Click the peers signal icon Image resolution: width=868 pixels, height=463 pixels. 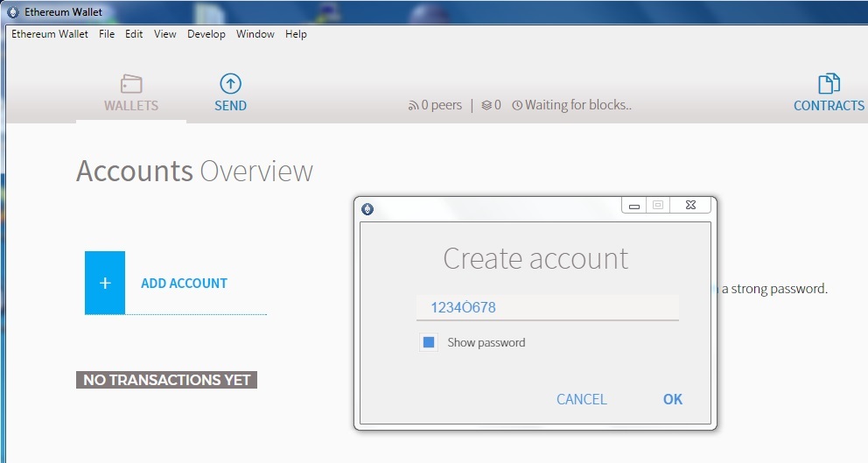pyautogui.click(x=413, y=105)
